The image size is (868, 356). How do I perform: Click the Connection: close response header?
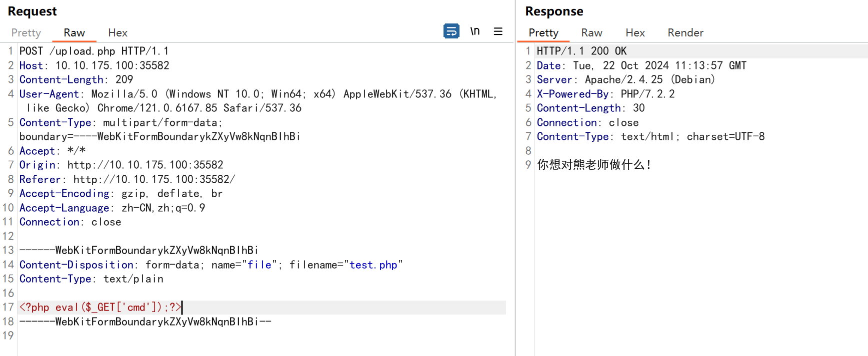click(x=588, y=122)
